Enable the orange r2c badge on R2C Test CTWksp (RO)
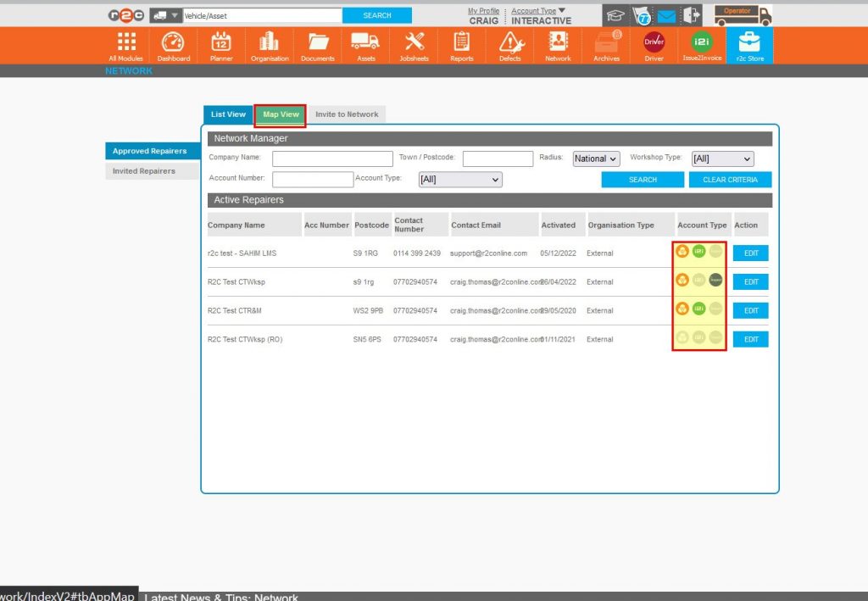Screen dimensions: 868x601 pos(682,339)
